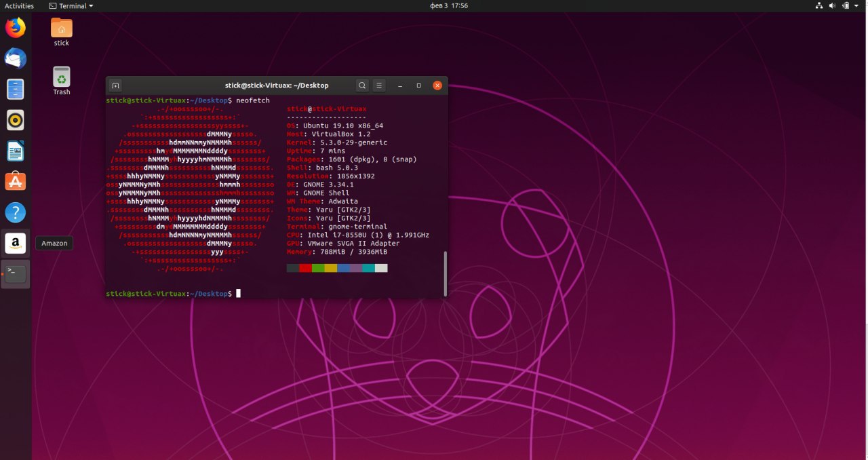
Task: Click the 'Icons: Yaru [GTK2/3]' line
Action: (329, 218)
